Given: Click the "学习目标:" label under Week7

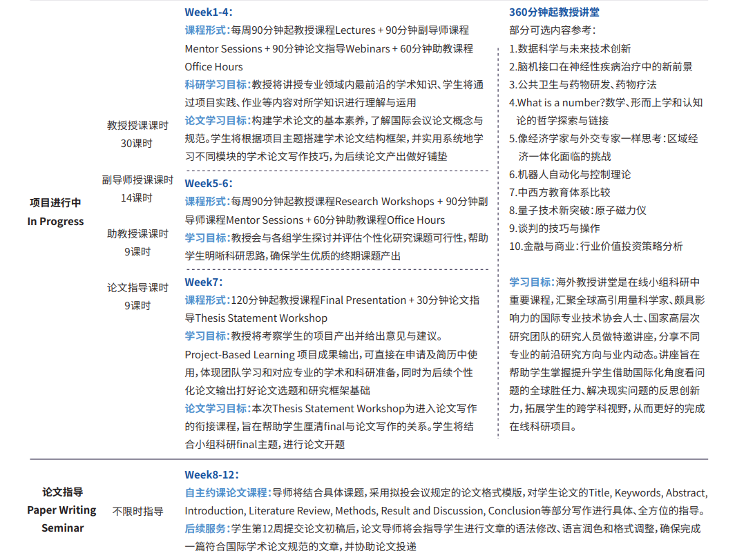Looking at the screenshot, I should click(x=207, y=336).
